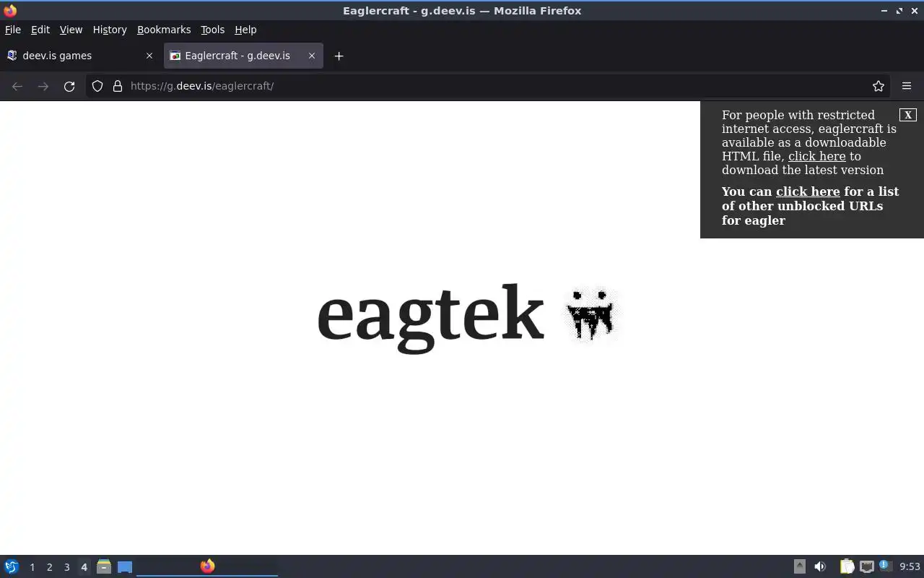Click the 9:53 clock in the taskbar
The height and width of the screenshot is (578, 924).
910,567
